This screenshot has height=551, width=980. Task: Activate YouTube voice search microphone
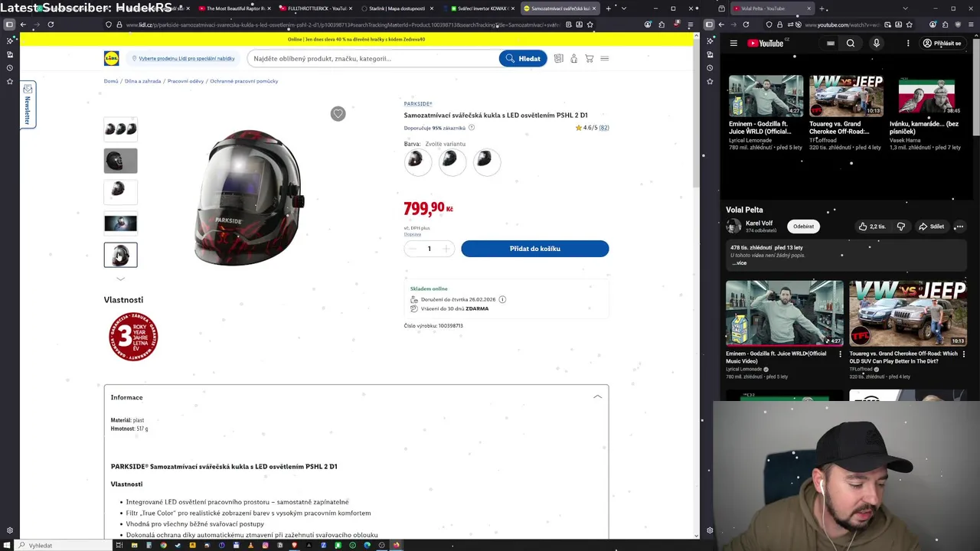(x=877, y=44)
